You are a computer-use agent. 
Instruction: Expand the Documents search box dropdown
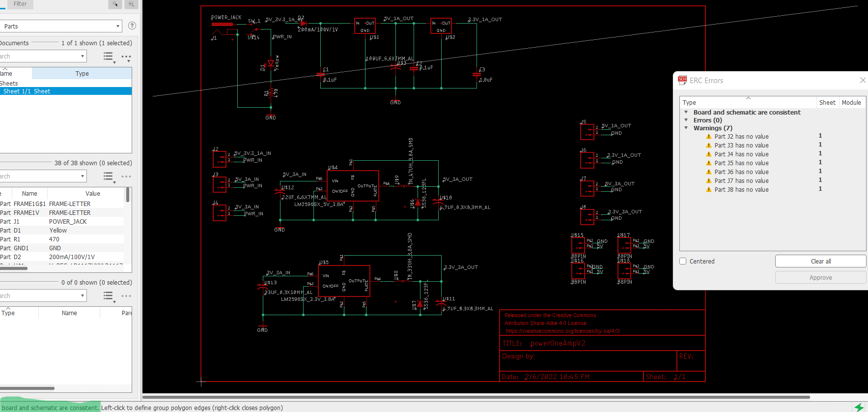[82, 57]
